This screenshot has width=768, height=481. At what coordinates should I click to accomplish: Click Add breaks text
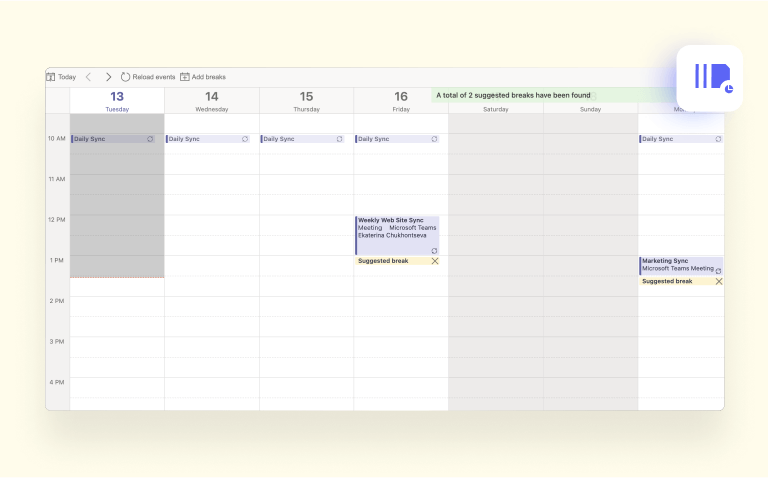click(x=209, y=77)
